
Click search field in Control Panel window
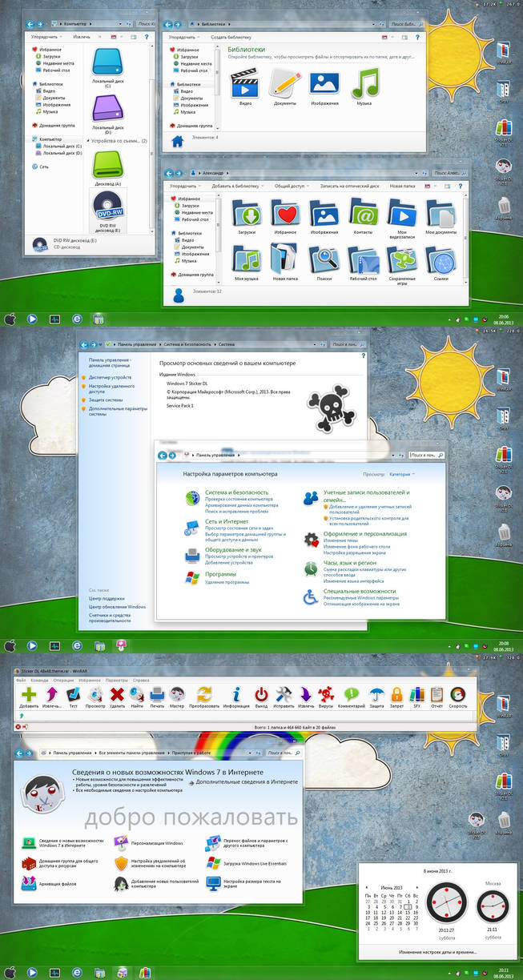click(428, 455)
